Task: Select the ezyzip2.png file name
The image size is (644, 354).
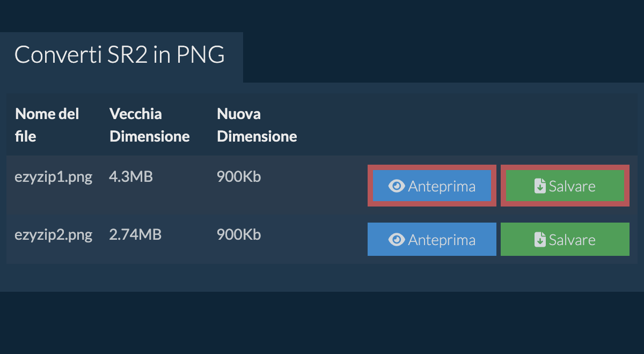Action: 53,235
